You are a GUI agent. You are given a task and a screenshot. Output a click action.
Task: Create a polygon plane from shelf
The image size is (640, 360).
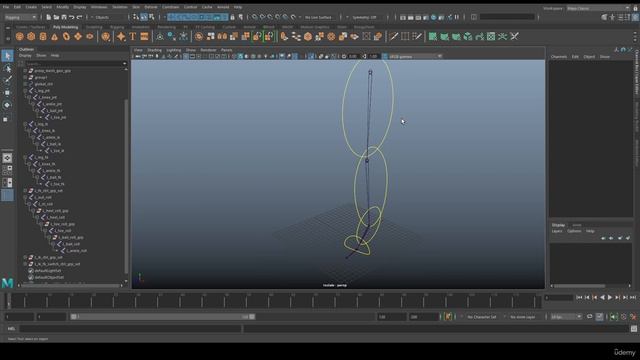(78, 37)
